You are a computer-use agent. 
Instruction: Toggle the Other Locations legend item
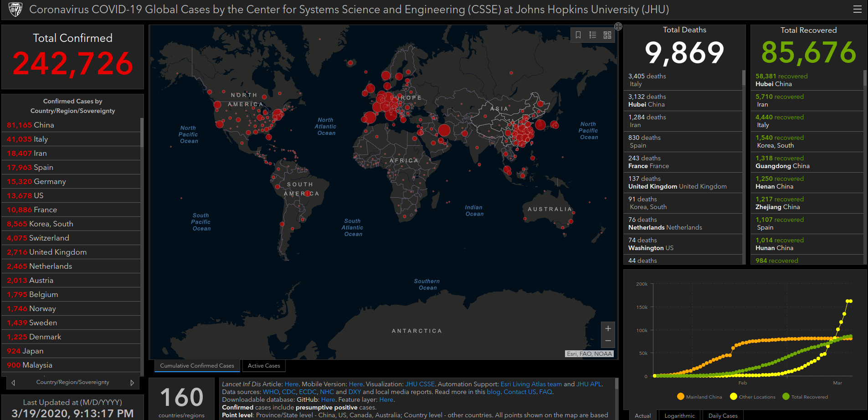[x=752, y=397]
